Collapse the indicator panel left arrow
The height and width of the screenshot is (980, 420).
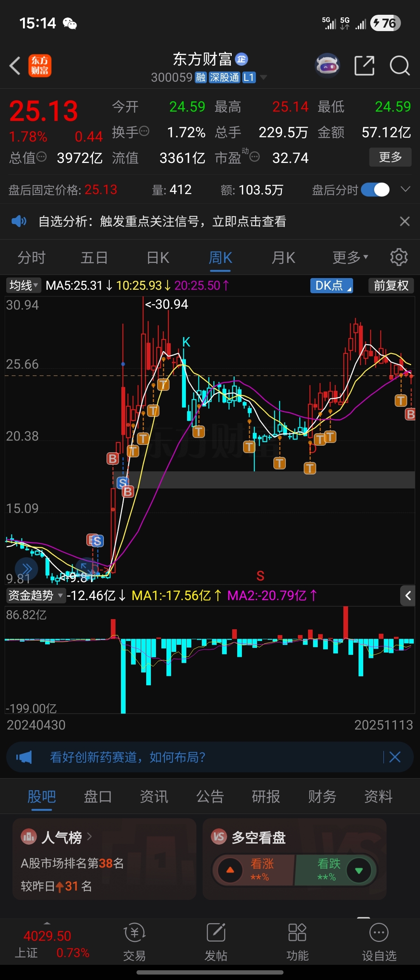[x=408, y=595]
